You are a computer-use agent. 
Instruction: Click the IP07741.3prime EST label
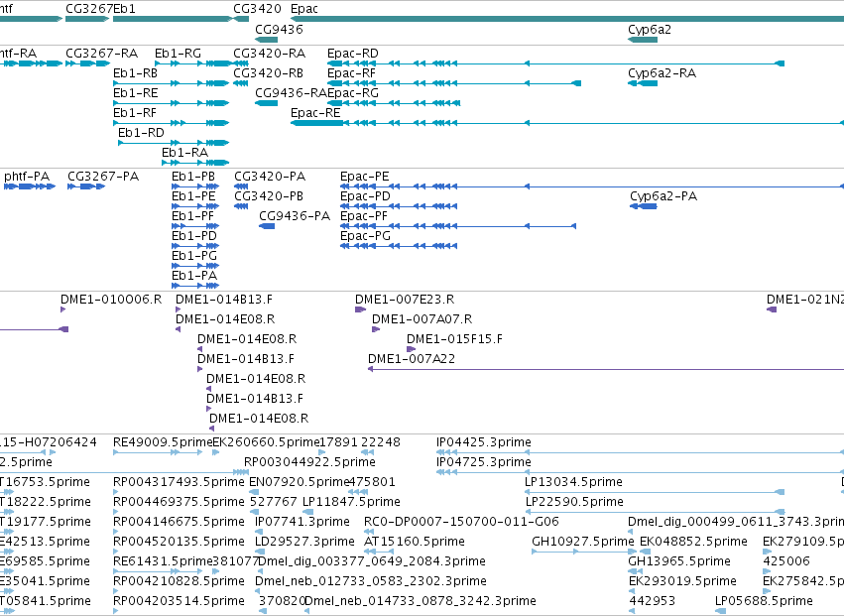point(302,522)
